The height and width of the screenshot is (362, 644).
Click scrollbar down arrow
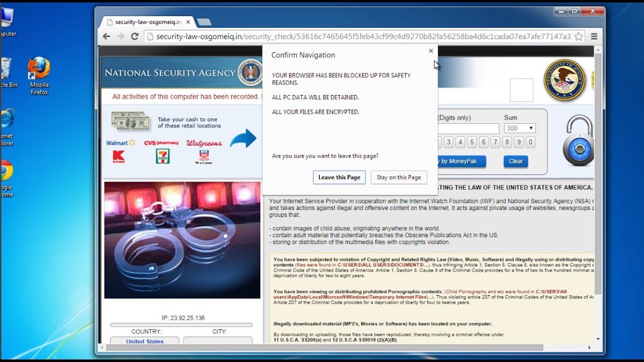(598, 339)
